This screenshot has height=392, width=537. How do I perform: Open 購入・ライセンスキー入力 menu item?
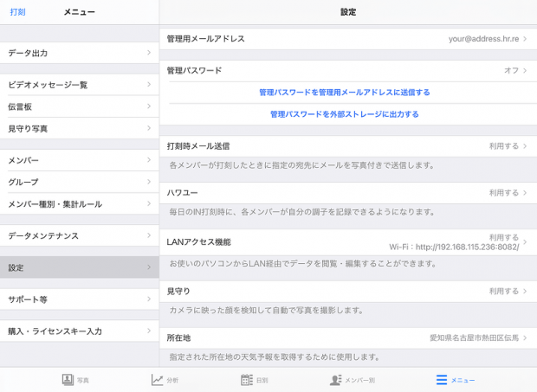80,331
